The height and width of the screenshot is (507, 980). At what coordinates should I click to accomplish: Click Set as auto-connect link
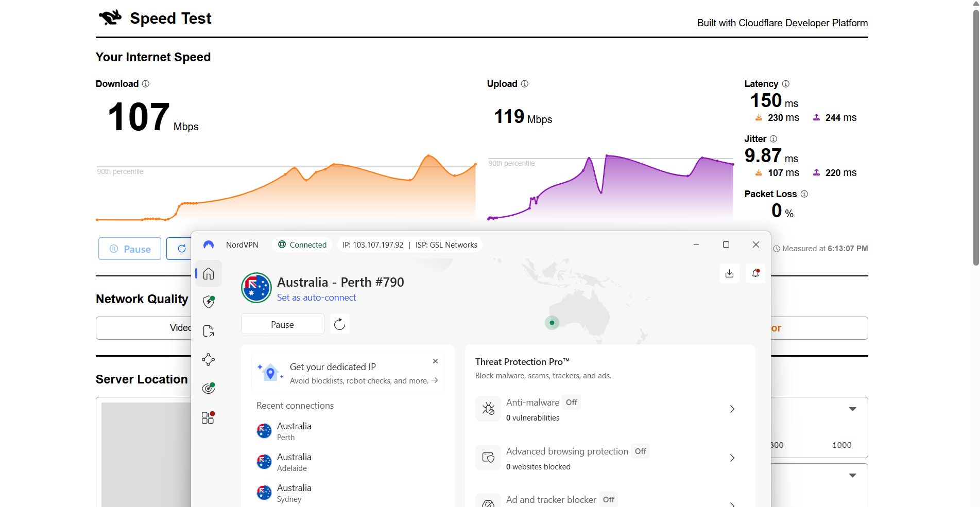(316, 298)
